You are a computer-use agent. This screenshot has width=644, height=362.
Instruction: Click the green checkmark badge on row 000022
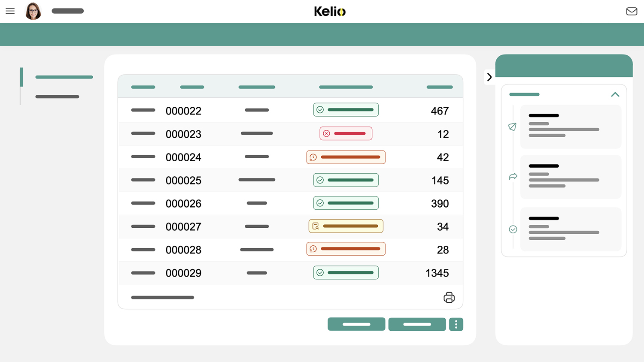[346, 109]
